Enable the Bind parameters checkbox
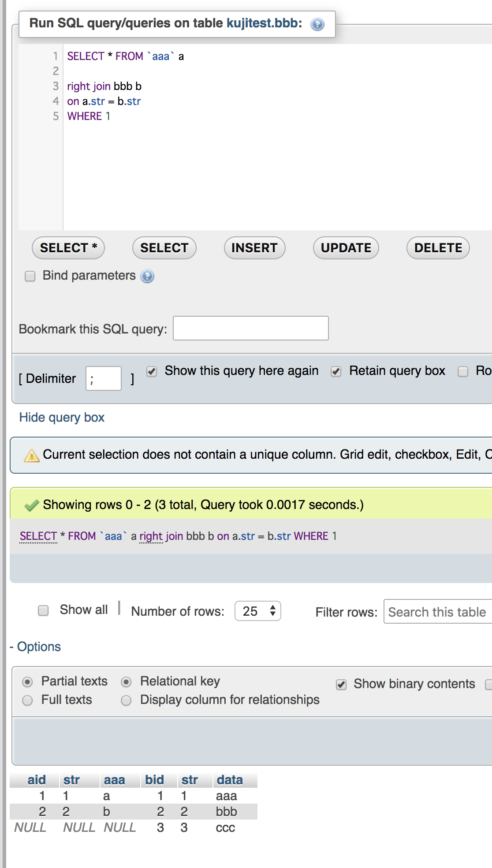The height and width of the screenshot is (868, 492). coord(30,276)
